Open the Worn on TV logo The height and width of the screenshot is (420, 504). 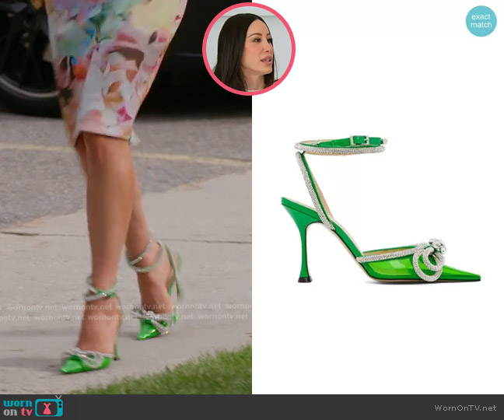pyautogui.click(x=33, y=407)
